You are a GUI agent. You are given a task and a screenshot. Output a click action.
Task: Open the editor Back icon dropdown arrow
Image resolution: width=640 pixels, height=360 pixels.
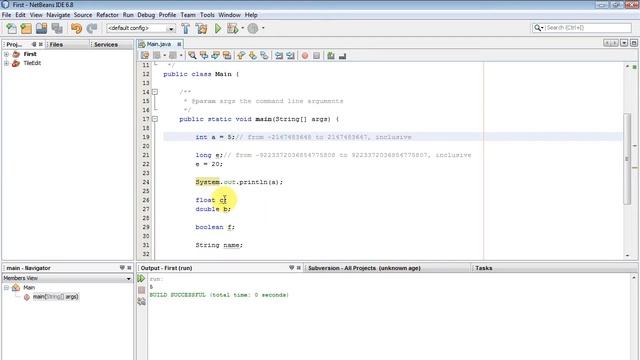click(x=164, y=56)
